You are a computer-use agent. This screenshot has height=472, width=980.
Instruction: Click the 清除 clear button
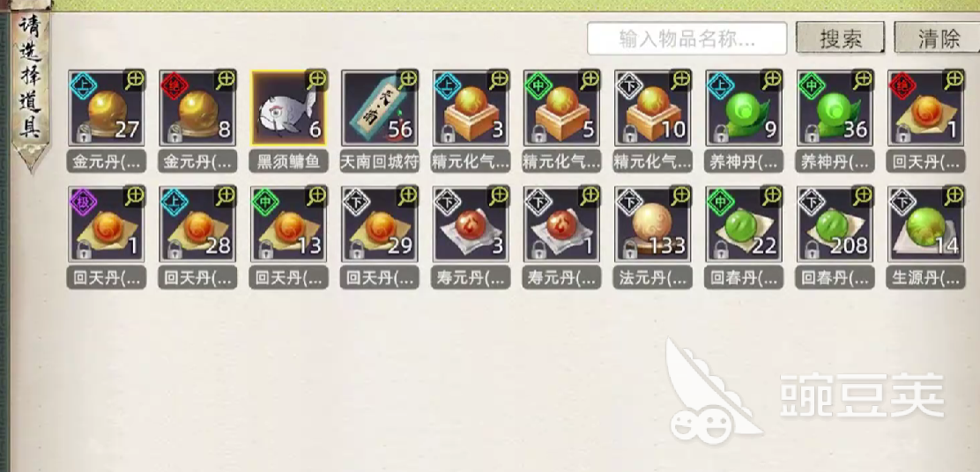click(x=938, y=38)
